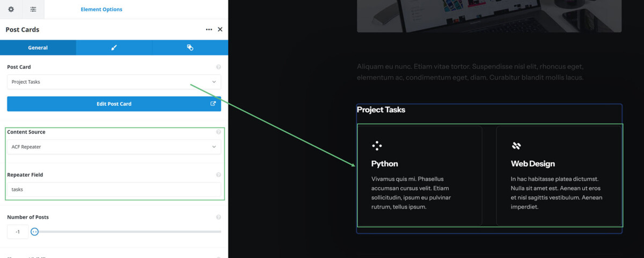
Task: Click the Number of Posts value box
Action: tap(18, 232)
